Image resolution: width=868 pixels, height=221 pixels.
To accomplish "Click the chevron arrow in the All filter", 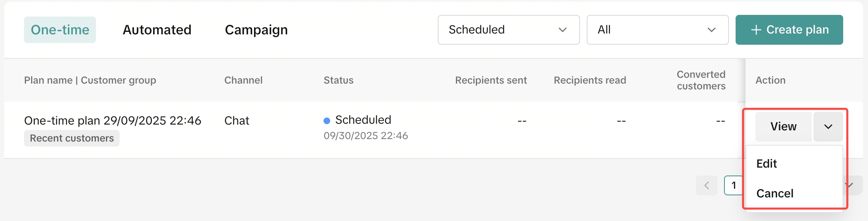I will tap(711, 30).
